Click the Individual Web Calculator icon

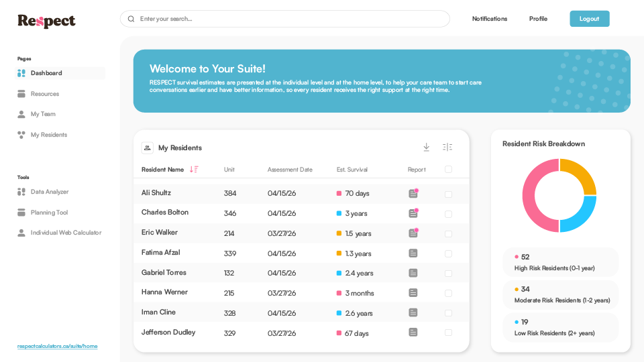point(21,233)
